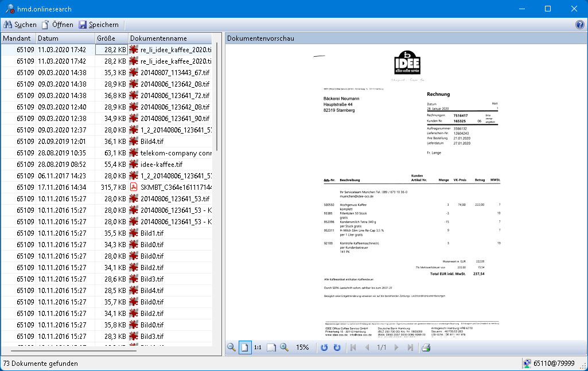Jump to the last preview page
This screenshot has width=588, height=371.
(x=410, y=347)
